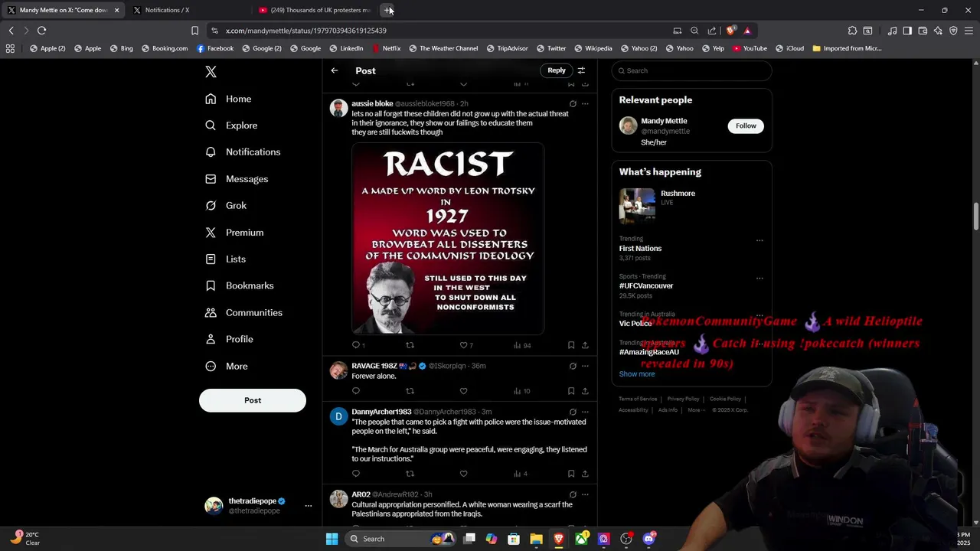The width and height of the screenshot is (980, 551).
Task: Click the back arrow beside Post
Action: 335,70
